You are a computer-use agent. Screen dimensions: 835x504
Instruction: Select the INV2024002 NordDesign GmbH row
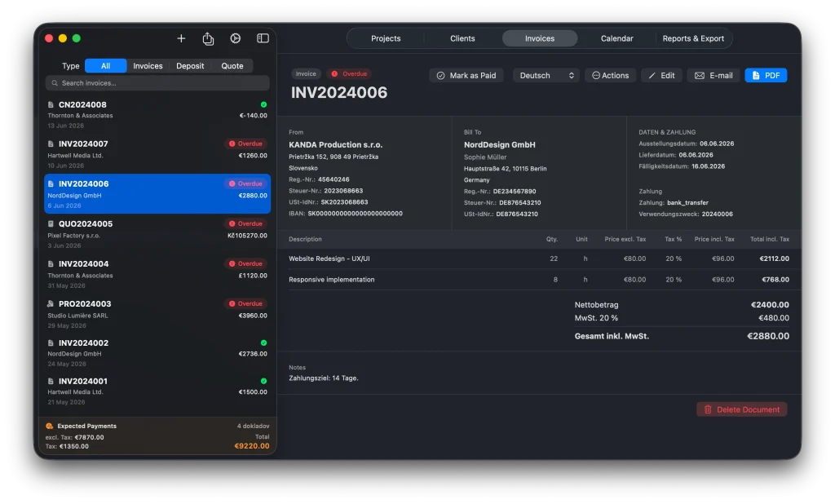tap(157, 352)
